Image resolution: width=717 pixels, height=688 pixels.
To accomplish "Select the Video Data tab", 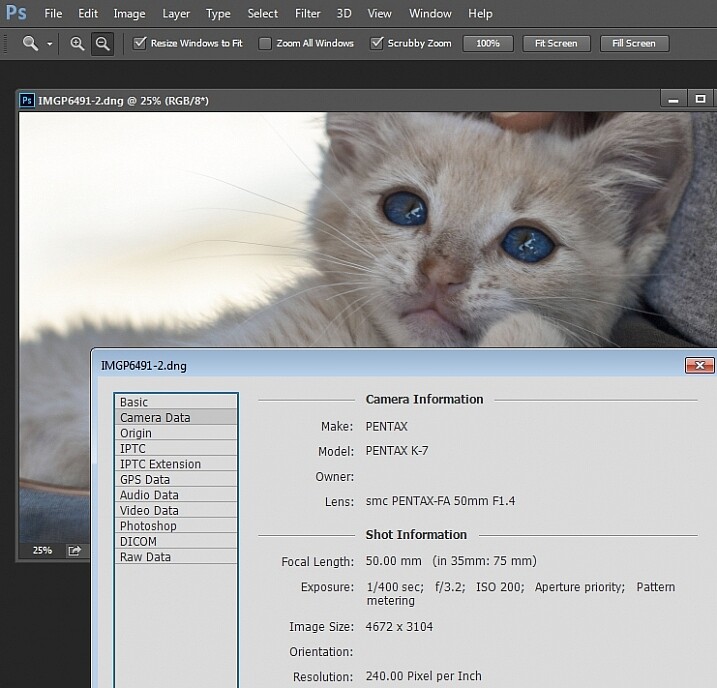I will click(176, 511).
